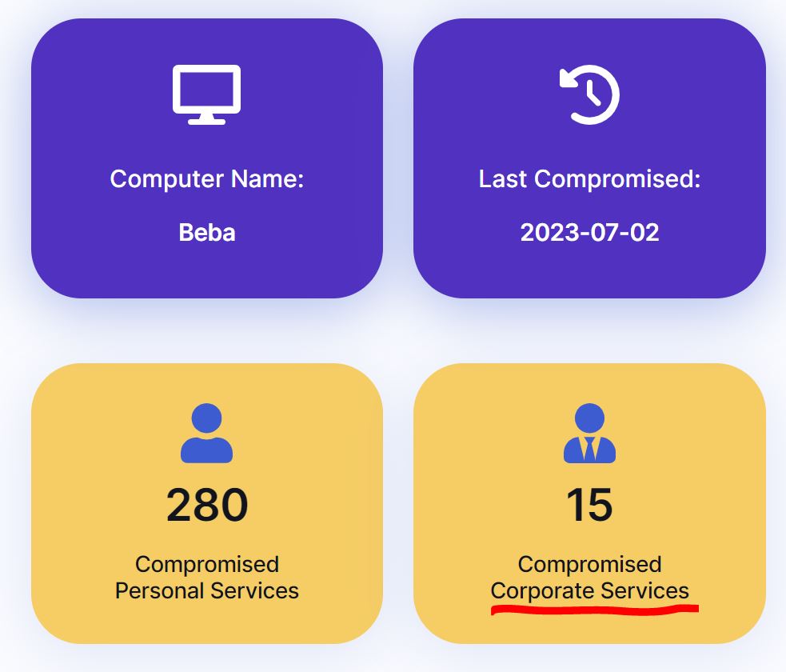Click the Personal Services text line
This screenshot has width=786, height=672.
point(207,590)
